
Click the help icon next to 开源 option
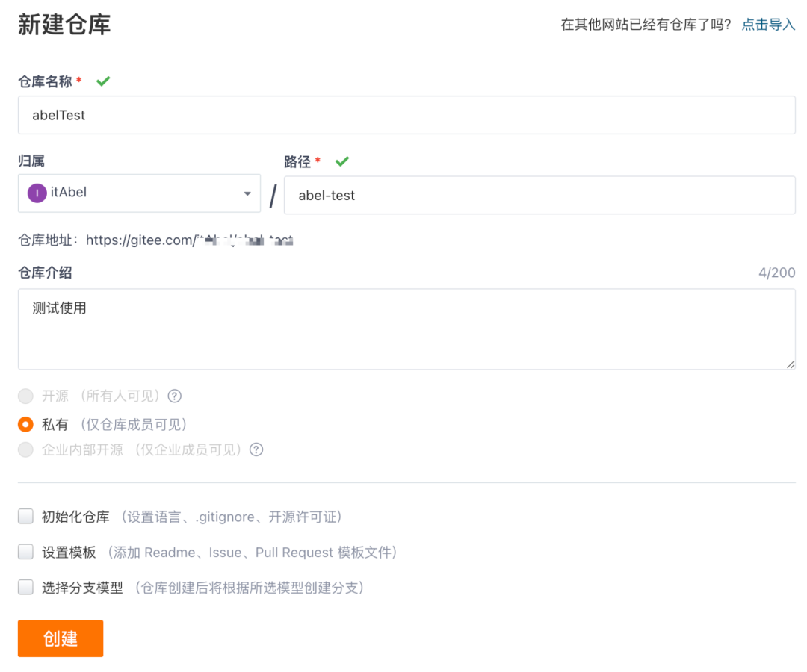pyautogui.click(x=174, y=396)
